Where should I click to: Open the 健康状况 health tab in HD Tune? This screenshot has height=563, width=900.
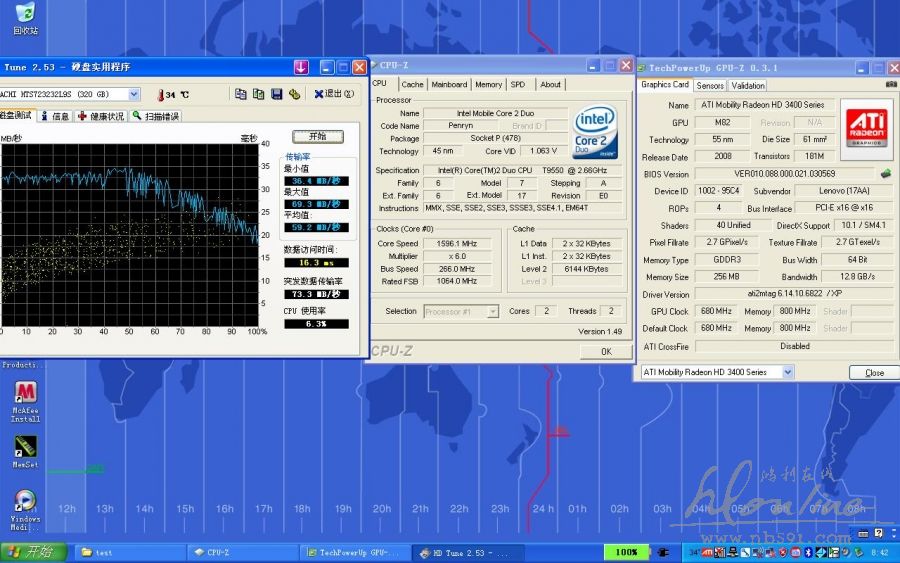100,116
